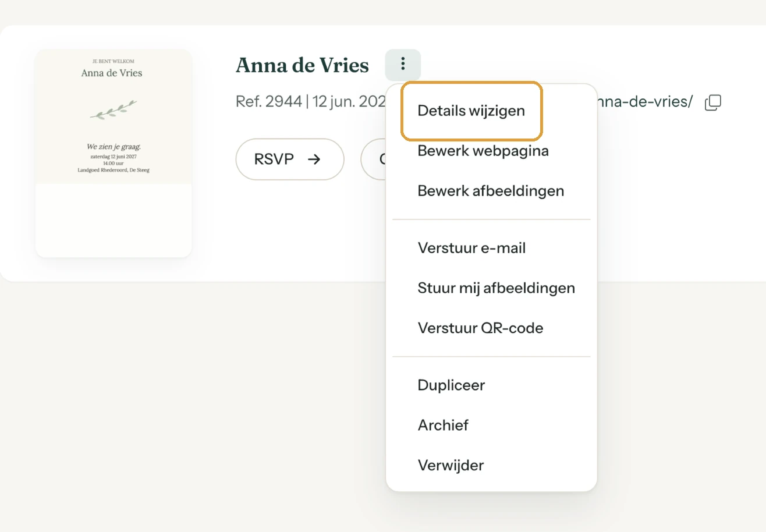The image size is (766, 532).
Task: Choose Archief from the menu
Action: click(443, 425)
